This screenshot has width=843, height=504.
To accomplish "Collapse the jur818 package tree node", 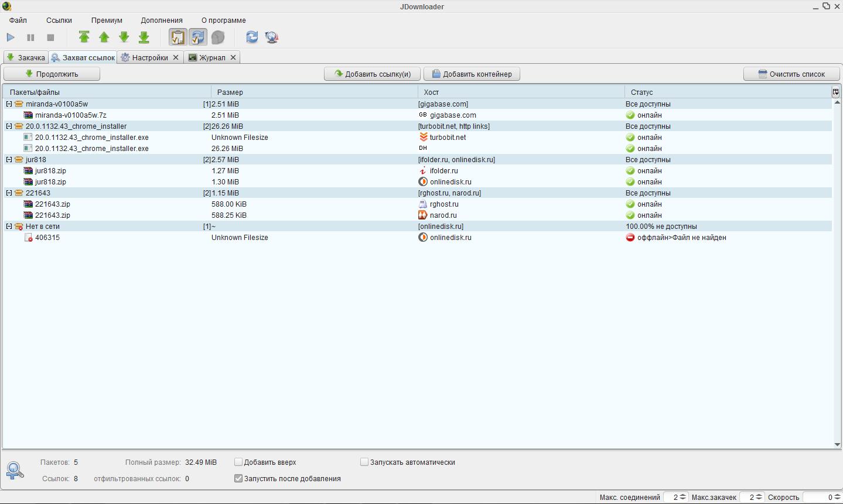I will tap(9, 160).
